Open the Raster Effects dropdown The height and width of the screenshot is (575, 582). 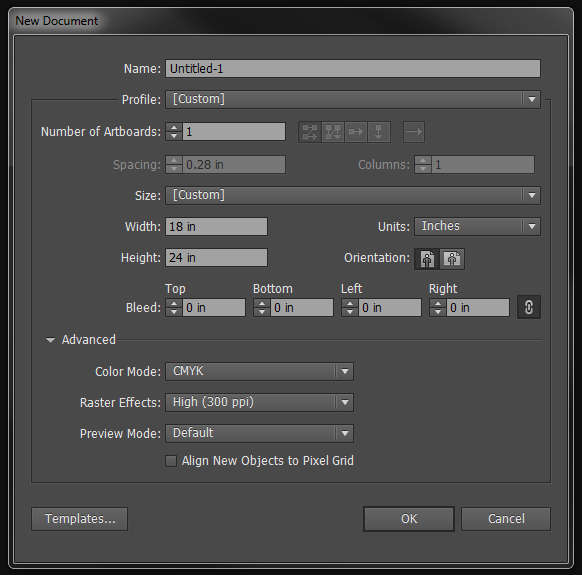259,402
